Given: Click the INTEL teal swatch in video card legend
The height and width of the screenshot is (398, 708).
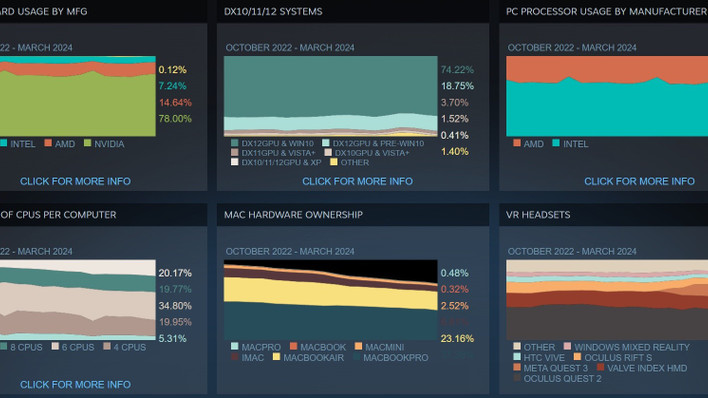Looking at the screenshot, I should pyautogui.click(x=4, y=143).
